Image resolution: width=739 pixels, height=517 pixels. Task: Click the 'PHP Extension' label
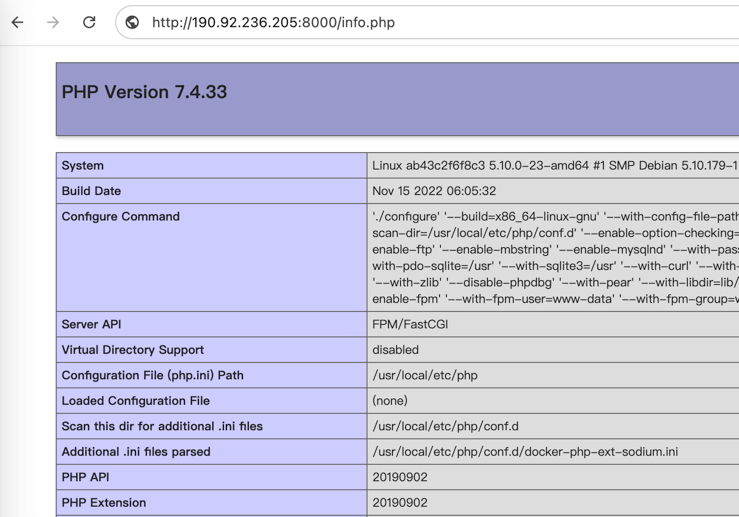click(x=104, y=502)
